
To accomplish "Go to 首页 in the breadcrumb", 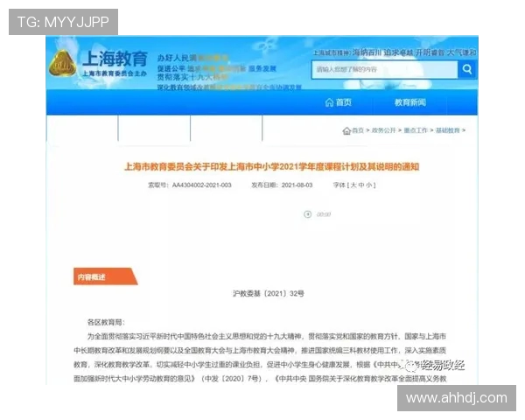I will (x=358, y=130).
